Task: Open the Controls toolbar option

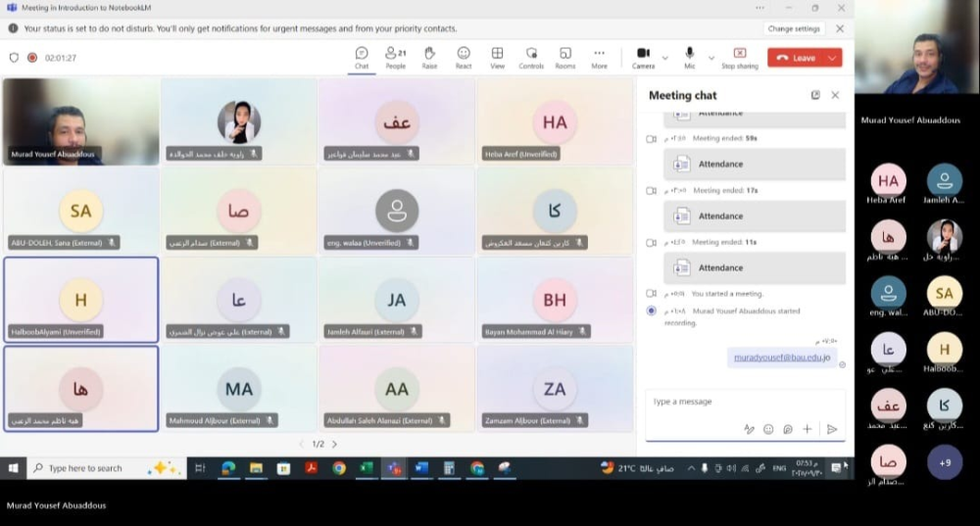Action: pos(531,57)
